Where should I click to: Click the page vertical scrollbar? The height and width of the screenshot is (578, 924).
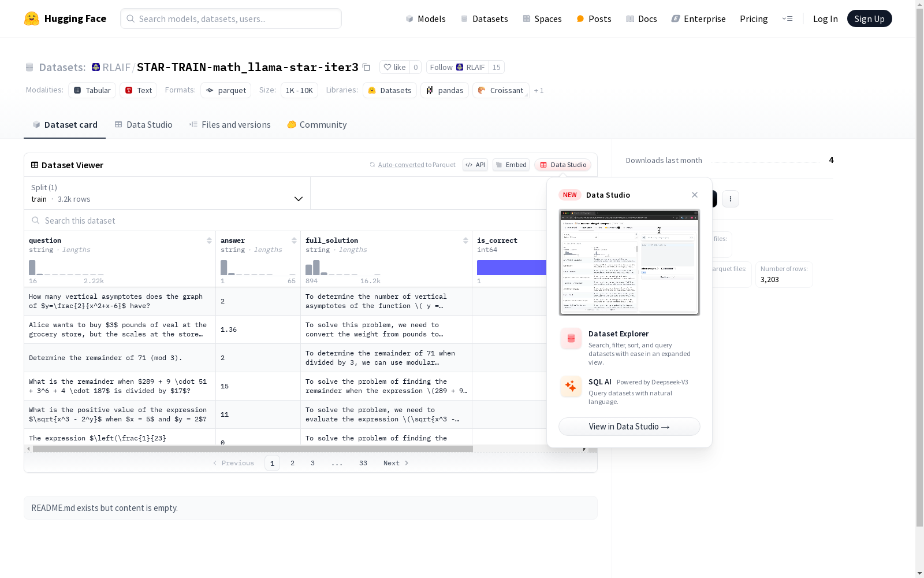click(x=920, y=266)
